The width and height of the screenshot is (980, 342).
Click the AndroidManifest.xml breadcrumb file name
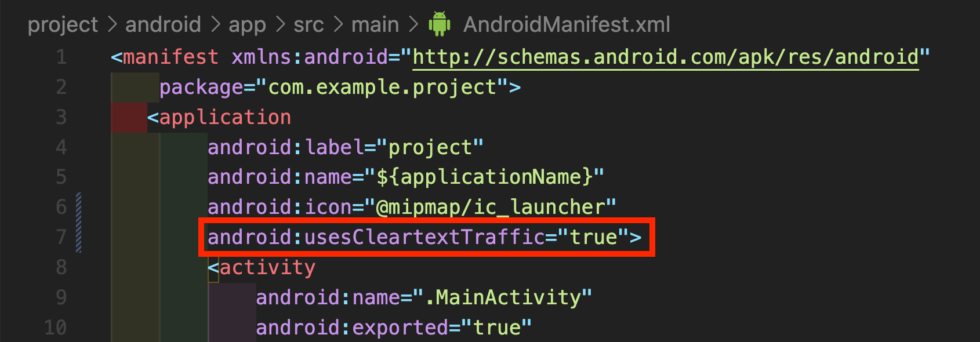tap(567, 24)
